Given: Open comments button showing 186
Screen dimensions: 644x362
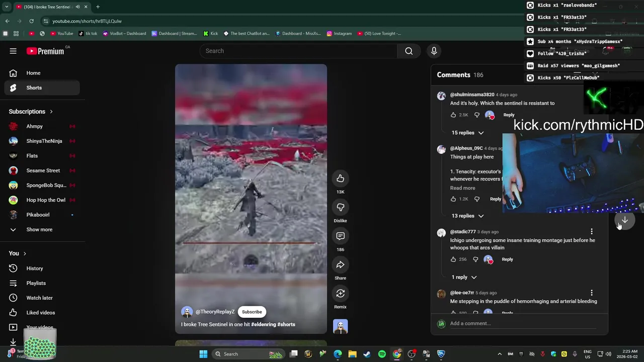Looking at the screenshot, I should point(340,236).
